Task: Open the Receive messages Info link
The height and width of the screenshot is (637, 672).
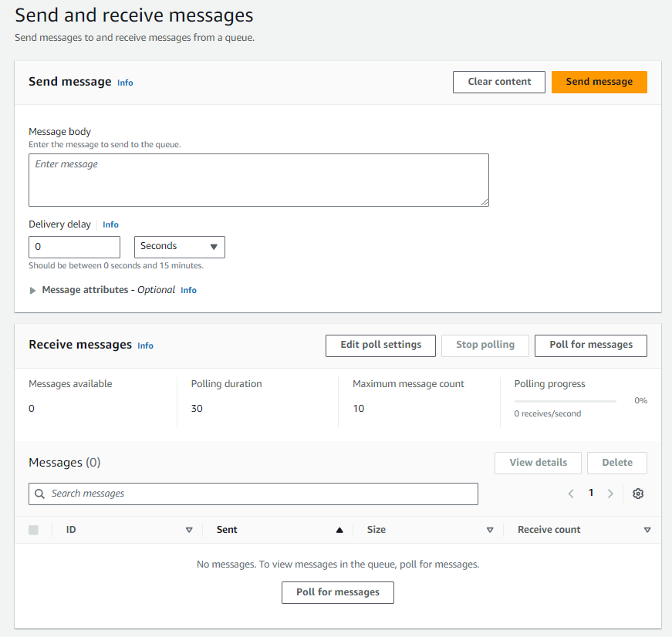Action: point(145,345)
